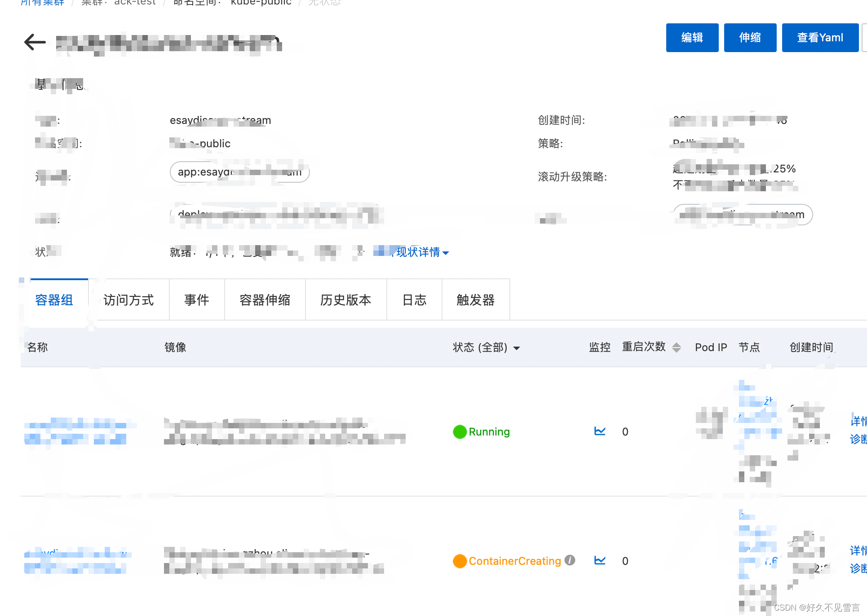Select the 历史版本 tab
Screen dimensions: 867x616
click(x=345, y=300)
